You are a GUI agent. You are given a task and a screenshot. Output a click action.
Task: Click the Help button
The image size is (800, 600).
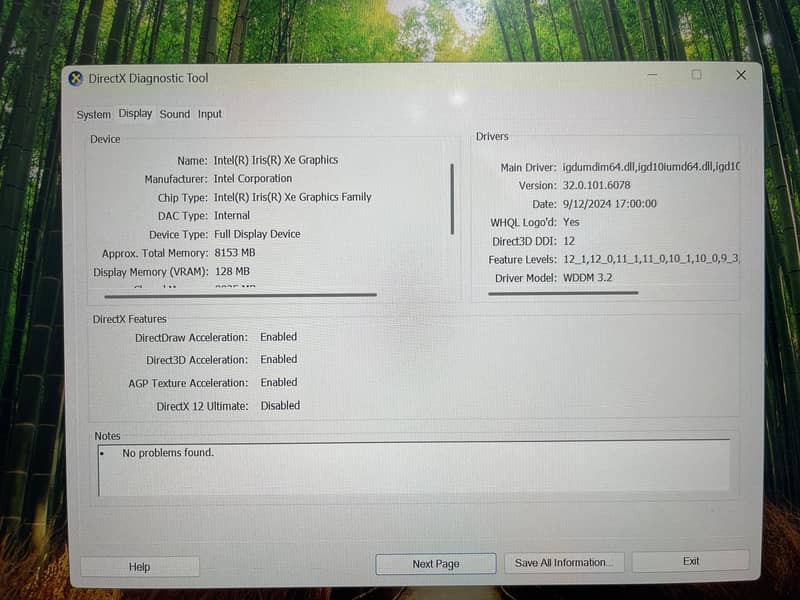point(139,566)
